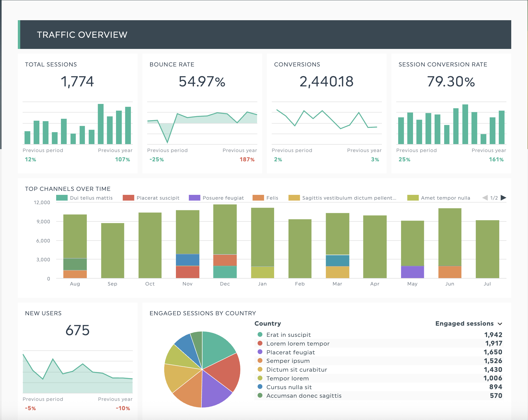Click Lorem lorem tempor red dot

click(x=260, y=343)
